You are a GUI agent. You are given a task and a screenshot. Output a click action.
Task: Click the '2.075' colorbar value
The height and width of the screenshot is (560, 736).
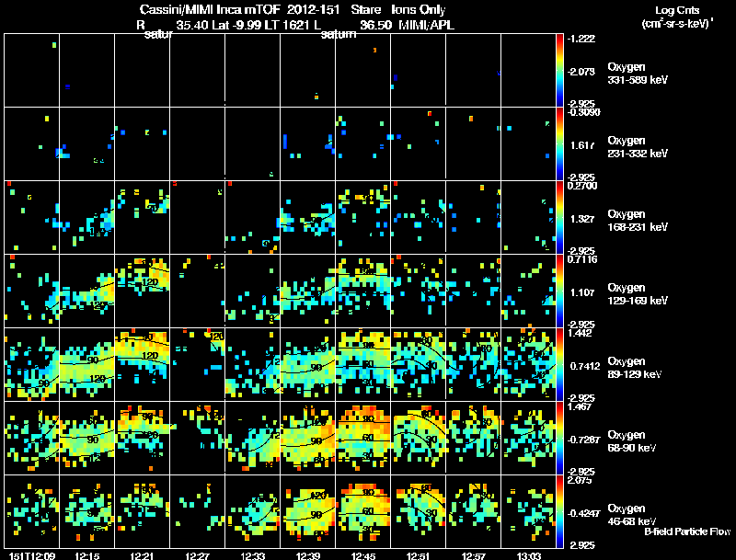click(580, 480)
